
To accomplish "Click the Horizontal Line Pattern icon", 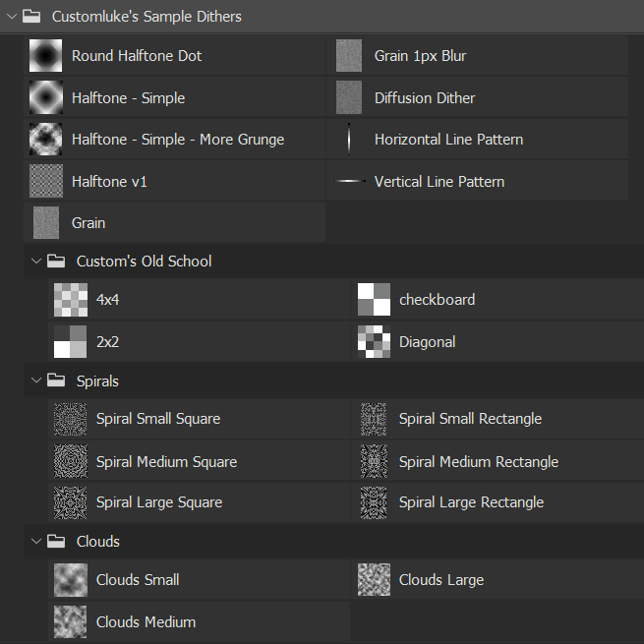I will pos(349,140).
